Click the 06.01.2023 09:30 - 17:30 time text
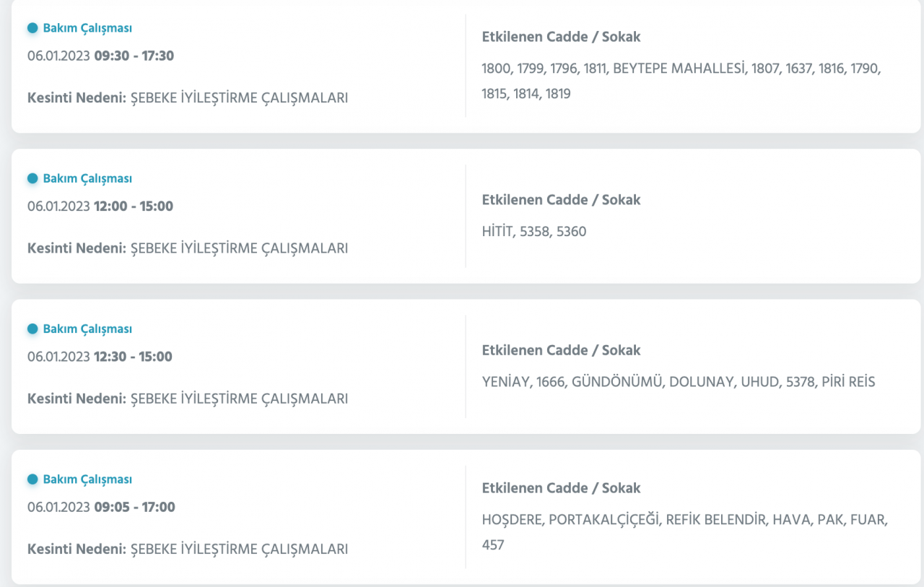 pos(100,56)
